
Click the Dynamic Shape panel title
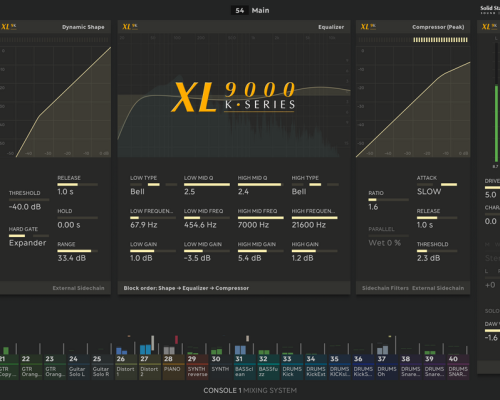tap(83, 27)
